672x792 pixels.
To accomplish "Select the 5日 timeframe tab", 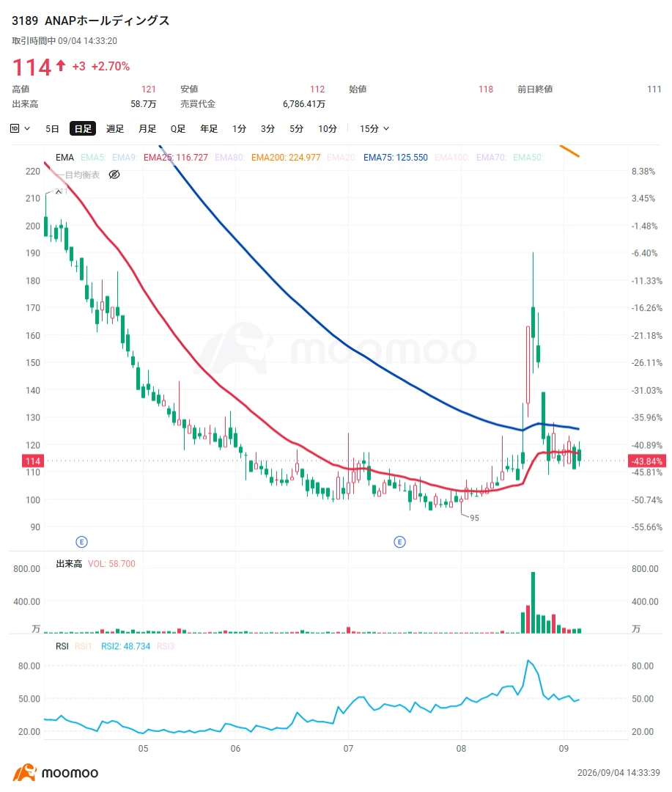I will click(52, 129).
